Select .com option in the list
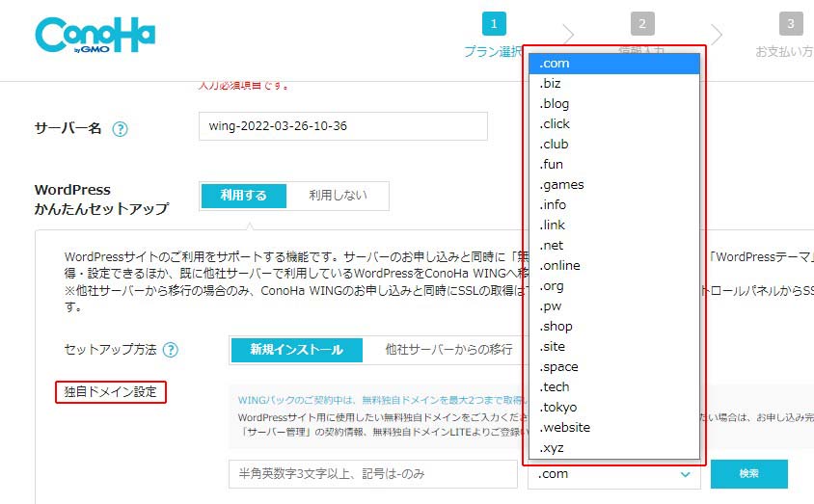Screen dimensions: 814x504 (x=614, y=64)
